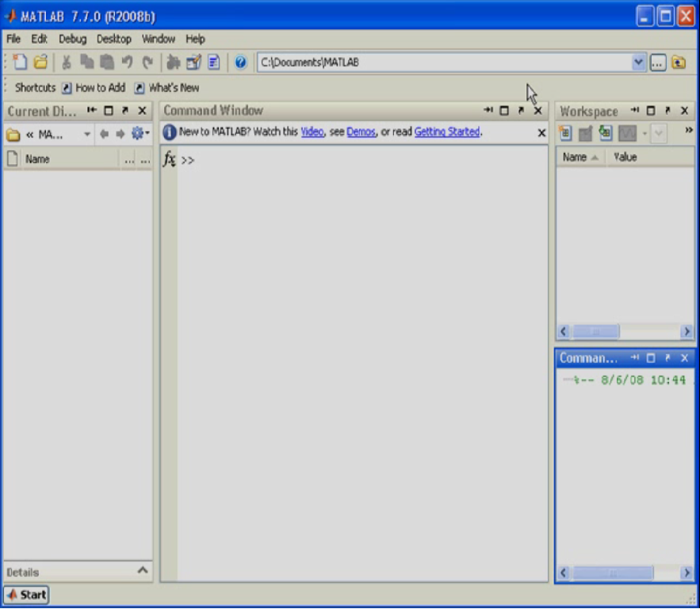Viewport: 700px width, 609px height.
Task: Click the How to Add shortcut
Action: tap(94, 87)
